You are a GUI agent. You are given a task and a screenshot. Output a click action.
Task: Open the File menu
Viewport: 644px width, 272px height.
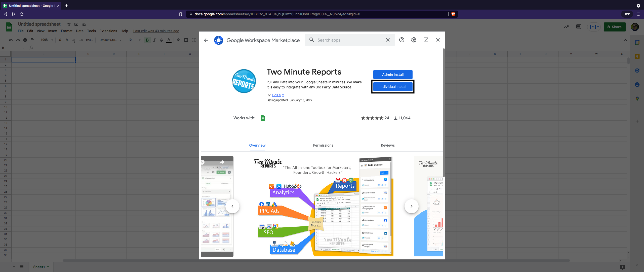pos(21,31)
